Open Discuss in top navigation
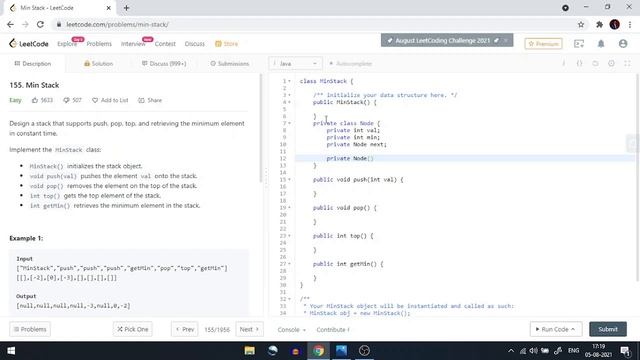 (x=195, y=44)
